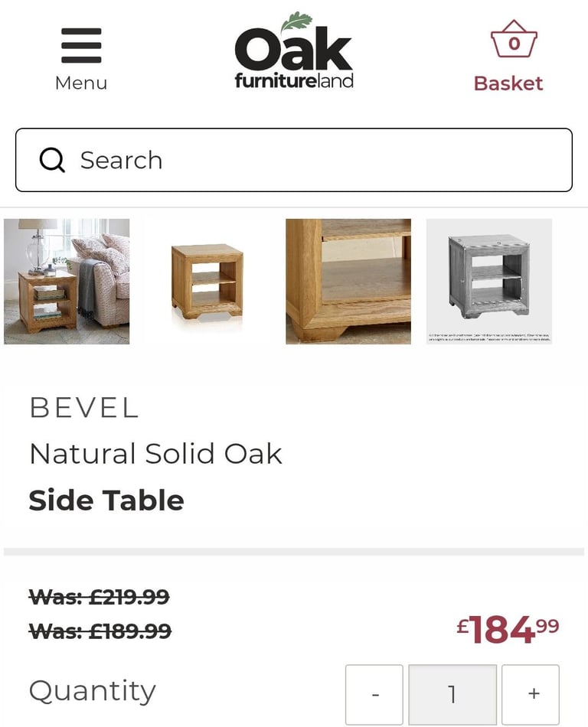Open the Basket icon showing 0 items
This screenshot has width=588, height=727.
pos(514,39)
